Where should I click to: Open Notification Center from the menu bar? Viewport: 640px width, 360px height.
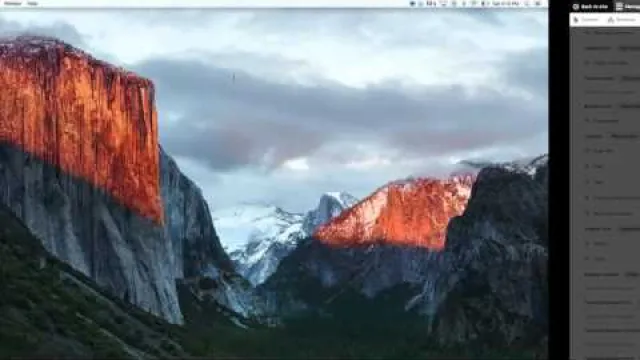tap(538, 3)
